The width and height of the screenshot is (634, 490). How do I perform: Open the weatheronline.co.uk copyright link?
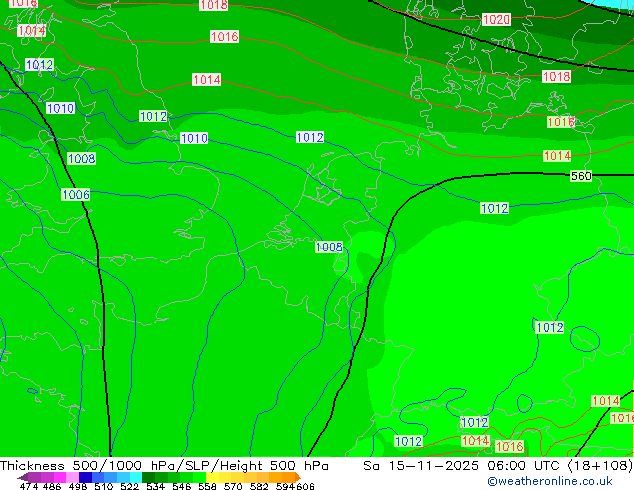click(550, 481)
